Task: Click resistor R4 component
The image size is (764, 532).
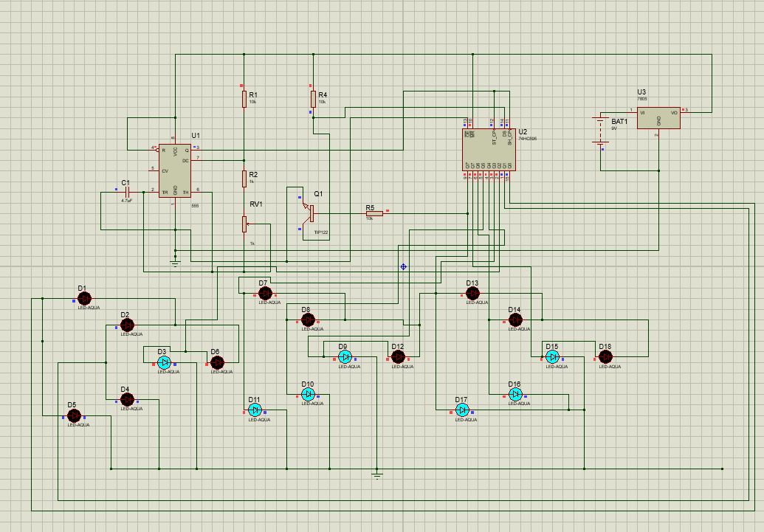Action: click(313, 99)
